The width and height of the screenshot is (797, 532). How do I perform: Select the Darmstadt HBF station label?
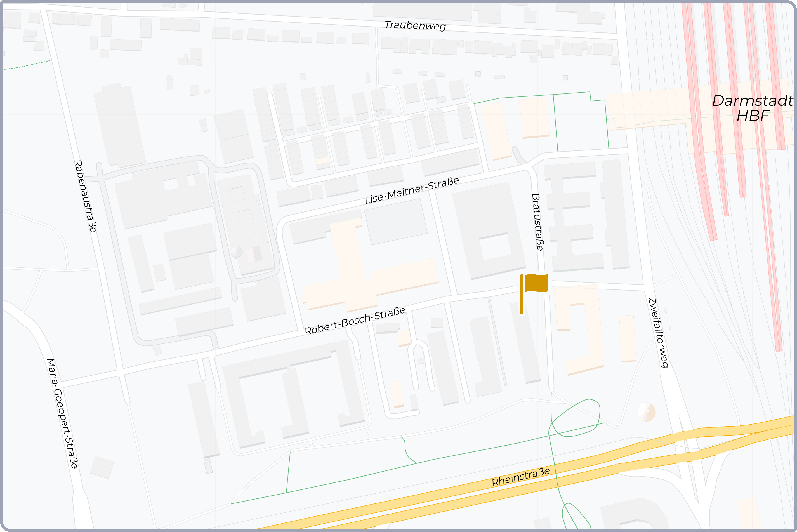coord(752,108)
